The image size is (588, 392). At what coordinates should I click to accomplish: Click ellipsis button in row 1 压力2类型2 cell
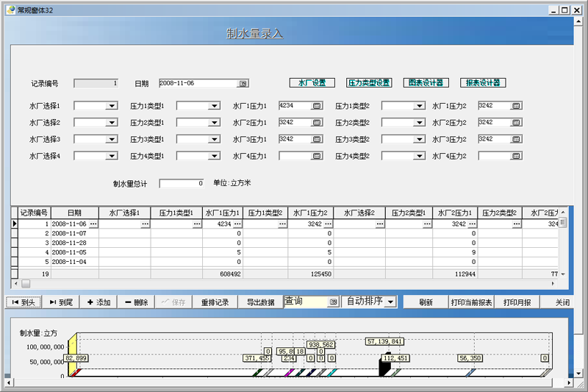[x=517, y=224]
